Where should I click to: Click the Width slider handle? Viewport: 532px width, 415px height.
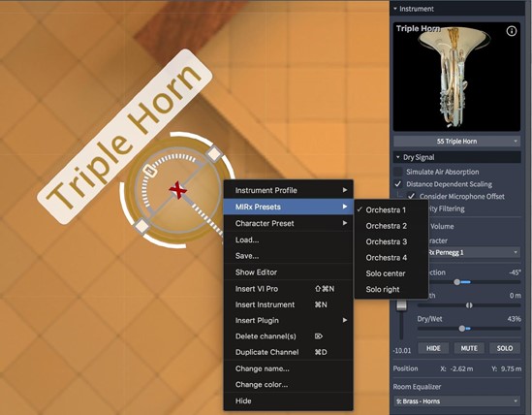pyautogui.click(x=469, y=305)
